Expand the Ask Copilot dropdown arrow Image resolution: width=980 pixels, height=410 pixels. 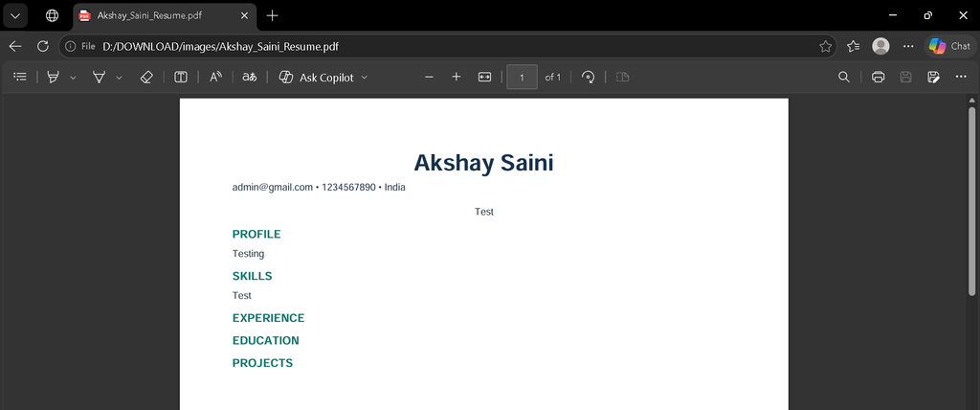(x=365, y=78)
